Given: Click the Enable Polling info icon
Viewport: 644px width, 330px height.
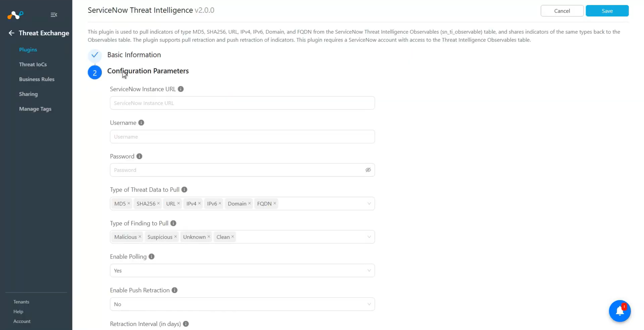Looking at the screenshot, I should tap(152, 256).
